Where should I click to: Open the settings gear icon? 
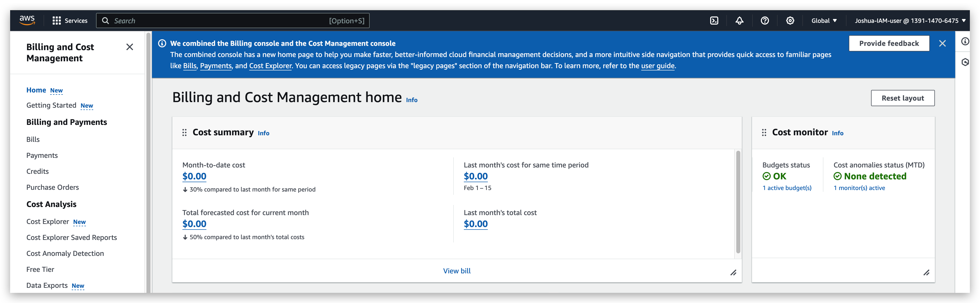(790, 21)
